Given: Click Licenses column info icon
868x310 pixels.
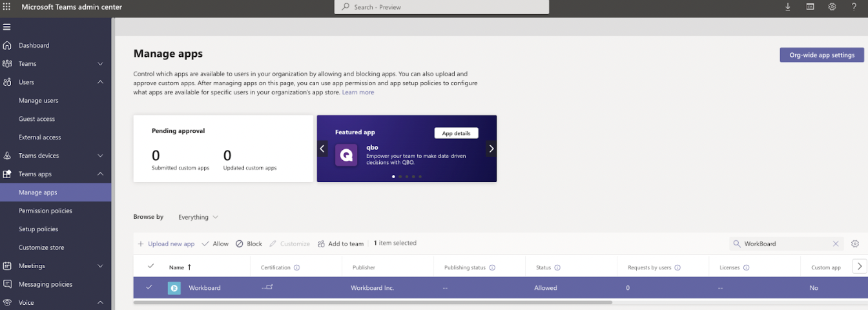Looking at the screenshot, I should (x=746, y=267).
